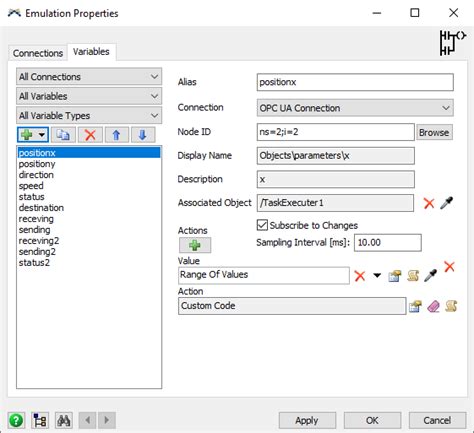Delete selected variable with red X
This screenshot has height=433, width=474.
click(x=90, y=135)
